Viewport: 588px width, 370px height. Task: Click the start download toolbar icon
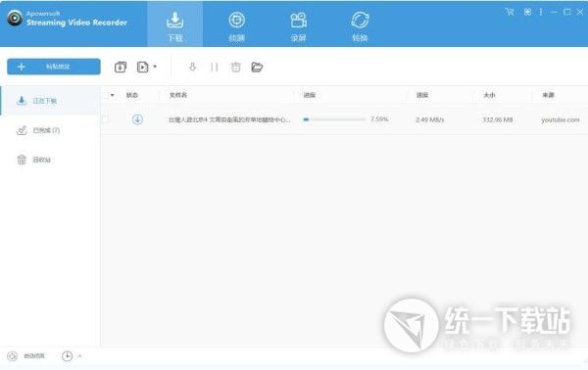(x=192, y=67)
